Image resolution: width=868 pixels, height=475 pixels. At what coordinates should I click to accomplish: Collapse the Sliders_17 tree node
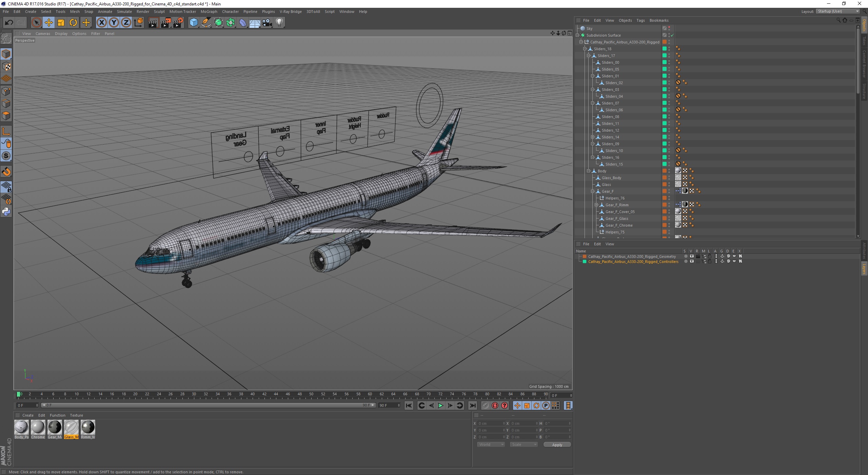click(589, 56)
